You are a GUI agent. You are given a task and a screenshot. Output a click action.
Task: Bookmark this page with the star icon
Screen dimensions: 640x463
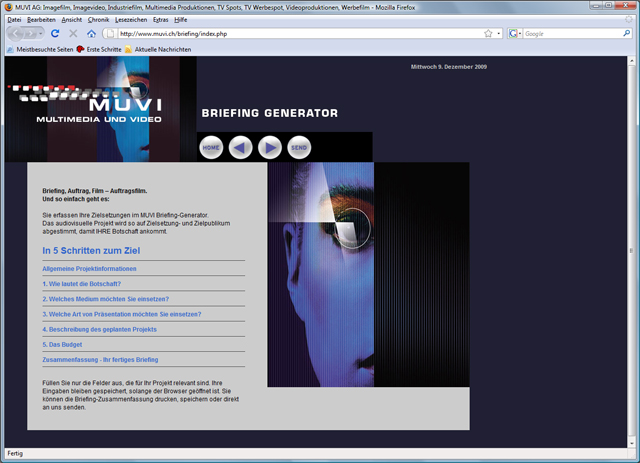[488, 33]
